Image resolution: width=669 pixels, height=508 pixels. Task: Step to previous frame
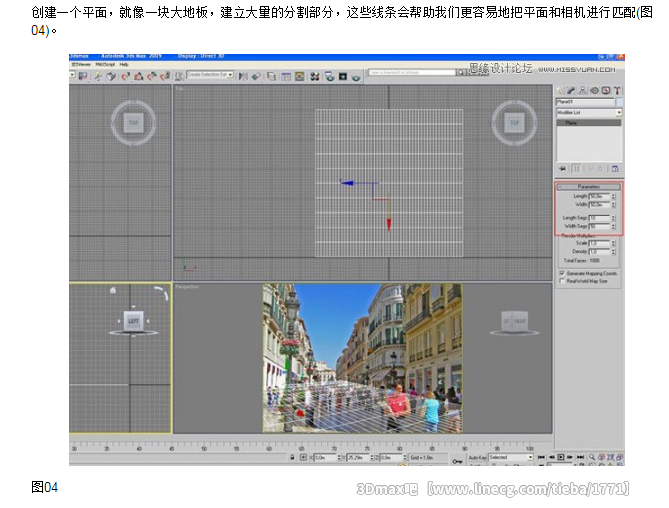coord(552,457)
